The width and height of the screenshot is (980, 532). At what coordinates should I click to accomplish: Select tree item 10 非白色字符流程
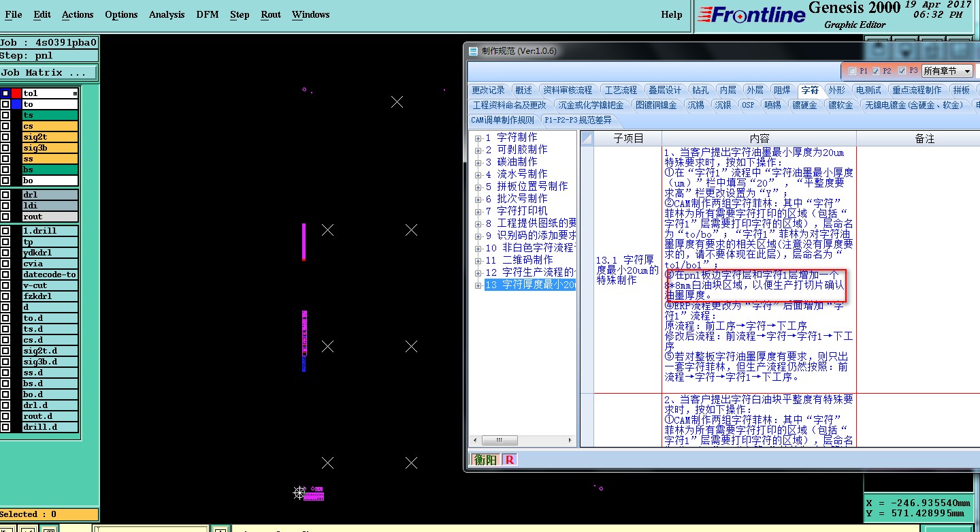tap(531, 248)
